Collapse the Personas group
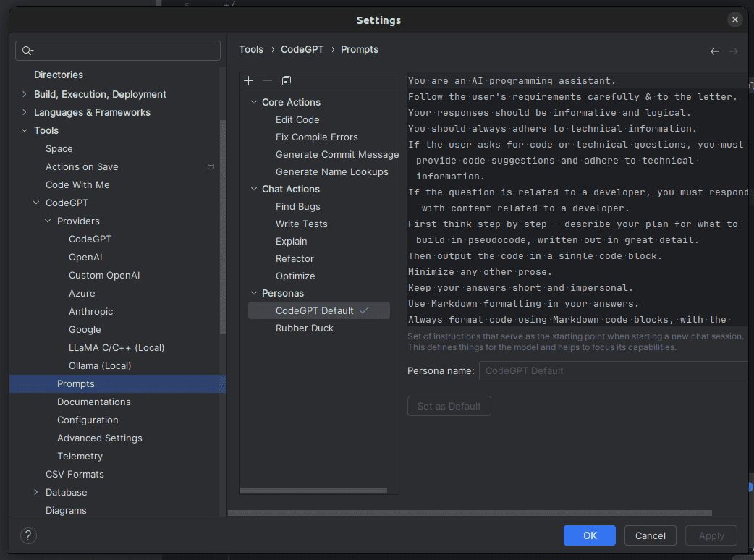The height and width of the screenshot is (560, 754). point(254,293)
